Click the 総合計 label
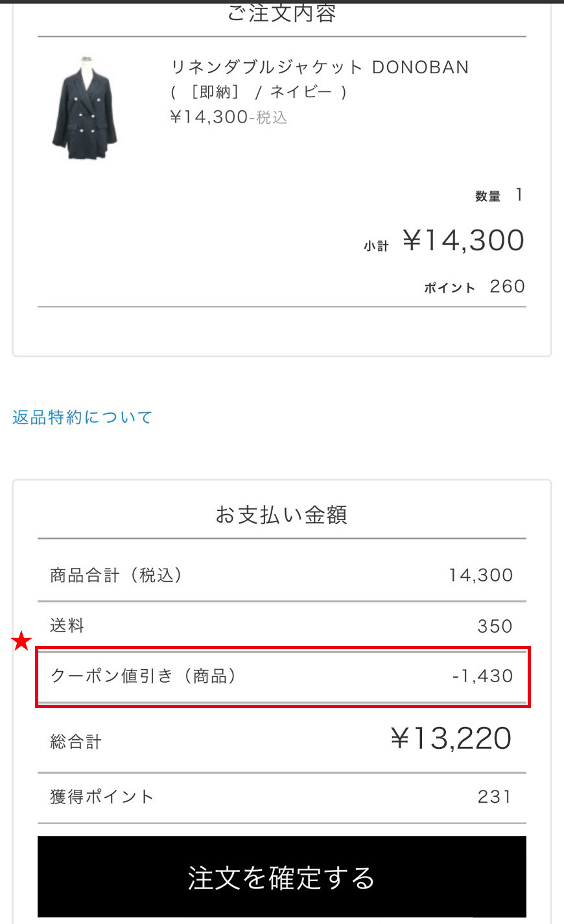564x924 pixels. coord(76,741)
